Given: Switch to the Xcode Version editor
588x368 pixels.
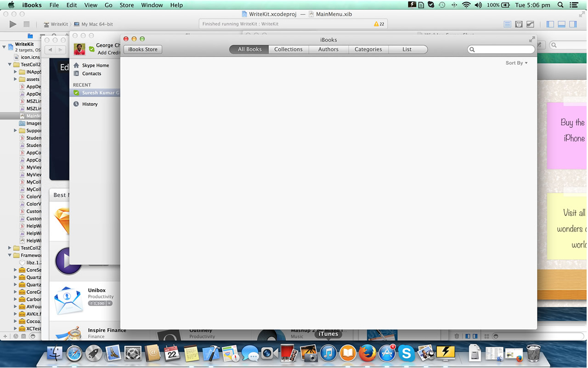Looking at the screenshot, I should pyautogui.click(x=530, y=24).
